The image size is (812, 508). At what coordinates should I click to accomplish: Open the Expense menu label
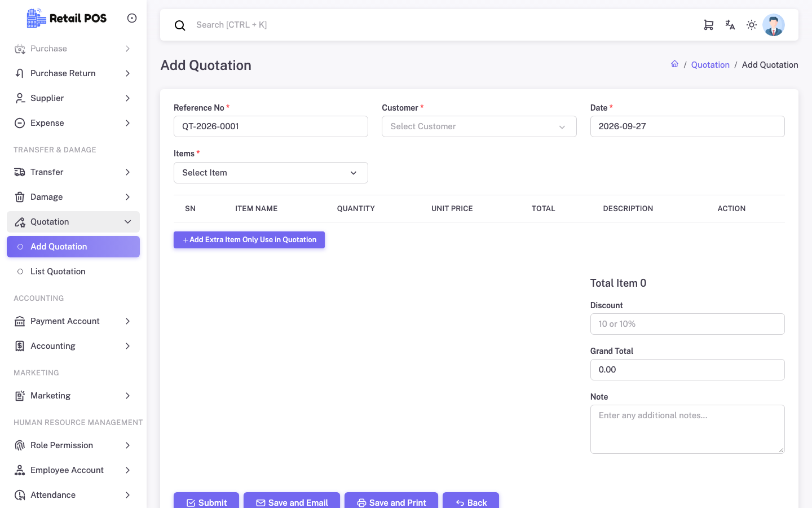point(47,123)
